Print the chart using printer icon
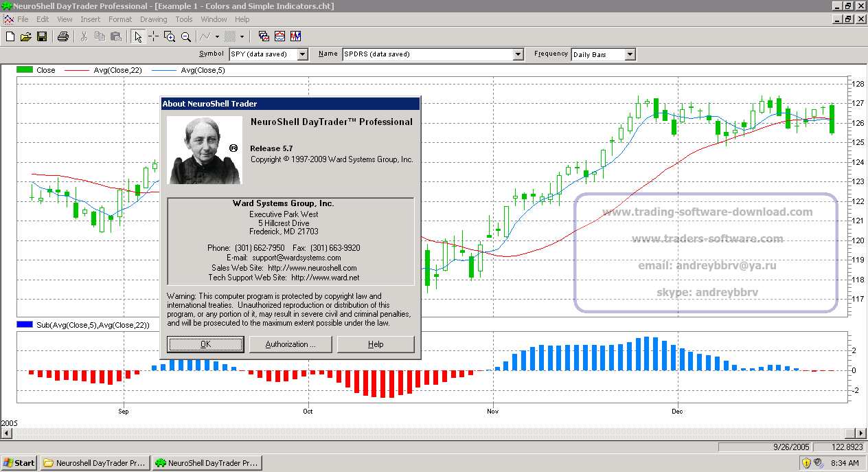 click(63, 36)
